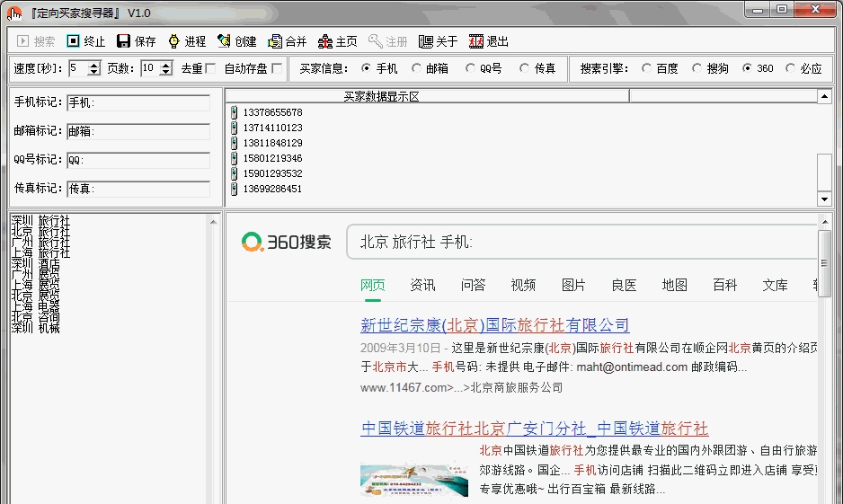The width and height of the screenshot is (843, 504).
Task: Save results using 保存 icon
Action: pyautogui.click(x=124, y=41)
